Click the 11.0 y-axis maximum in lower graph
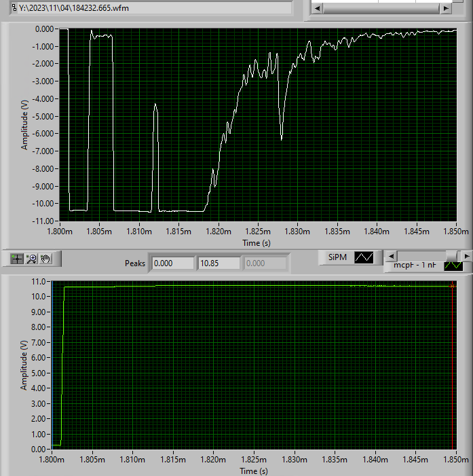 [39, 282]
